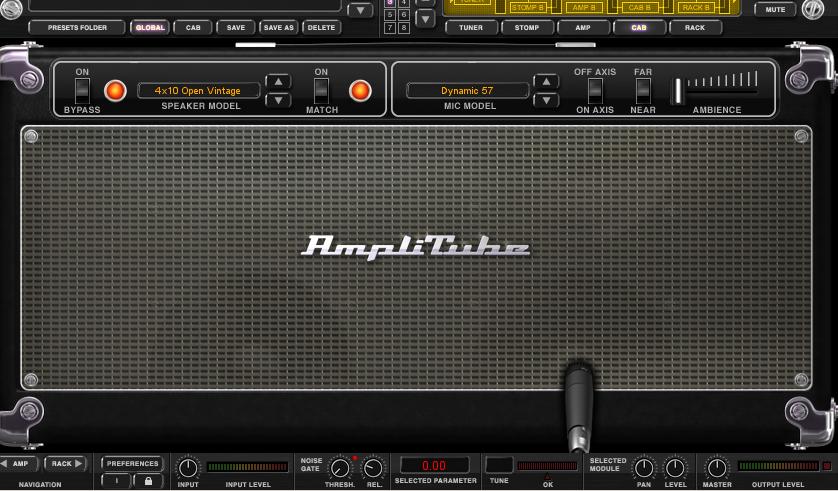Click the input level meter
838x491 pixels.
point(247,467)
